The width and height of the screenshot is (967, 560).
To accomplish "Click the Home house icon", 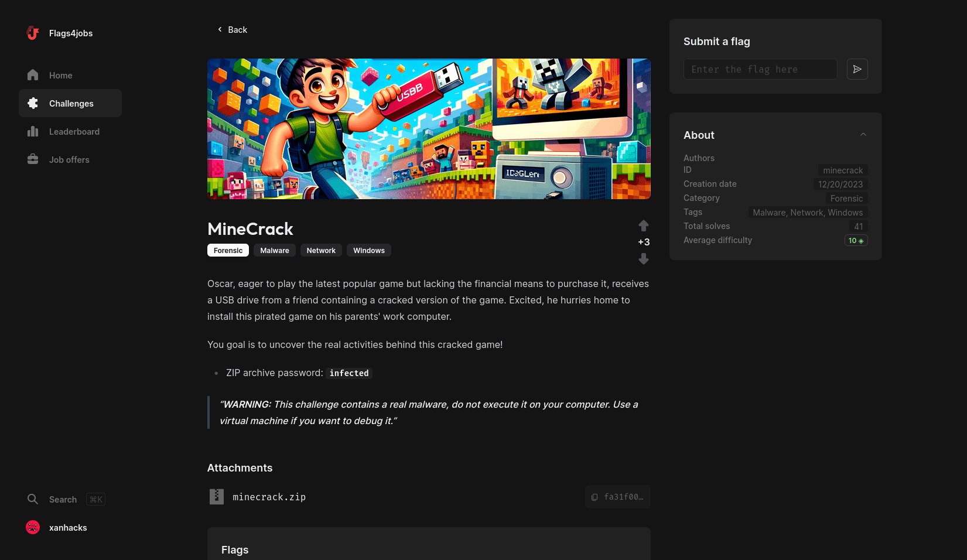I will pos(33,75).
